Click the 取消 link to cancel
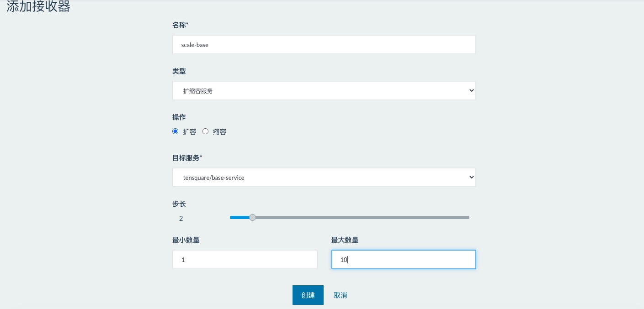The width and height of the screenshot is (644, 309). point(340,295)
